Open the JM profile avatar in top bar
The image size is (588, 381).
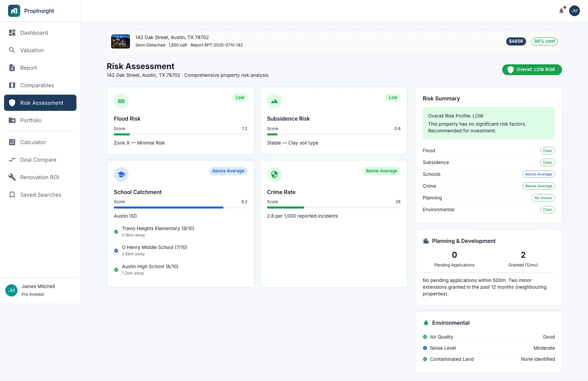point(575,11)
